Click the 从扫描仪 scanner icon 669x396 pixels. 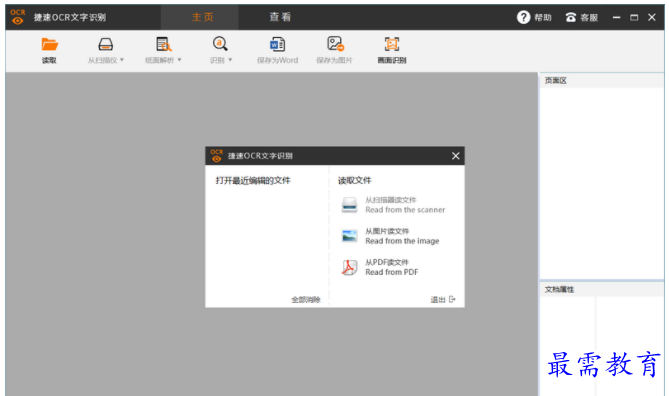[x=105, y=44]
